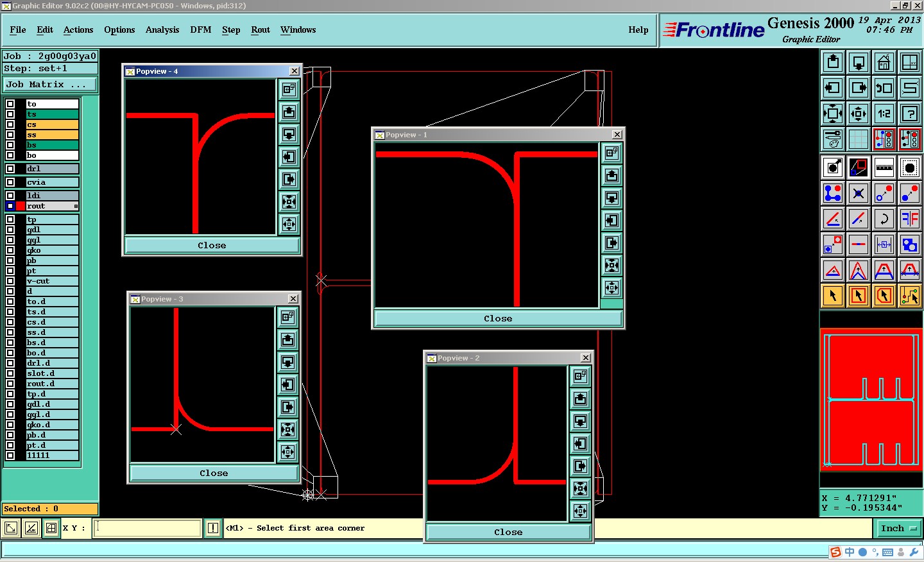This screenshot has width=924, height=562.
Task: Click the pan down icon in main toolbar
Action: tap(859, 62)
